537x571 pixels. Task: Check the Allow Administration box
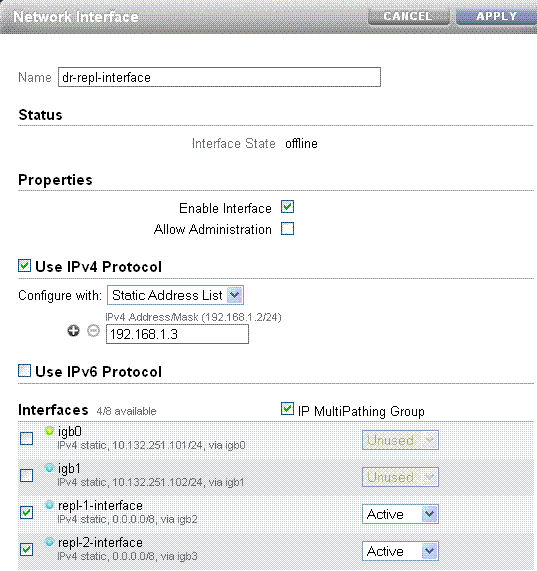[x=287, y=229]
